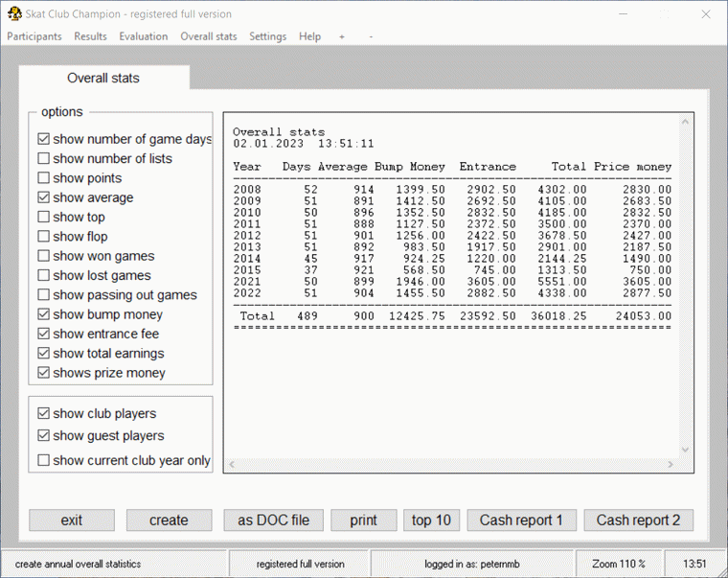Open the Settings menu
This screenshot has height=578, width=728.
click(x=268, y=36)
